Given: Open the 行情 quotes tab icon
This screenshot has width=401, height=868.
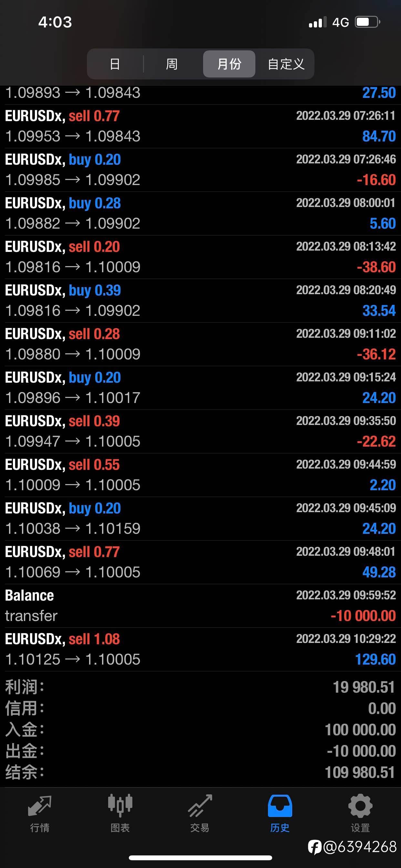Looking at the screenshot, I should (x=40, y=806).
